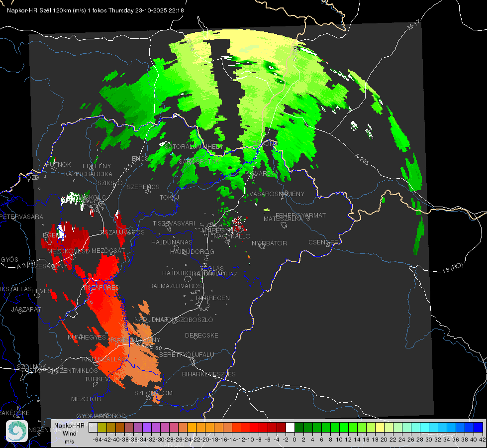The width and height of the screenshot is (487, 448).
Task: Click the NYÍRBÁTOR label
Action: [269, 243]
